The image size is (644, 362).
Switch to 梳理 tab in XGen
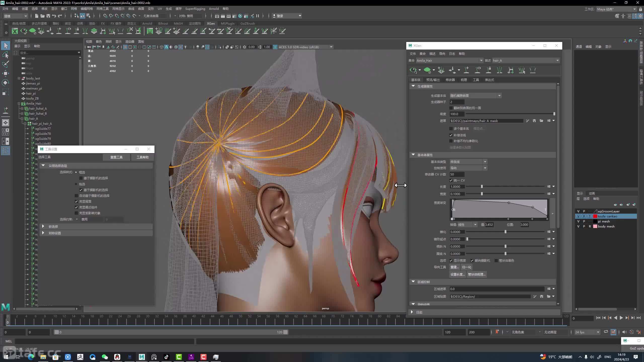coord(464,80)
